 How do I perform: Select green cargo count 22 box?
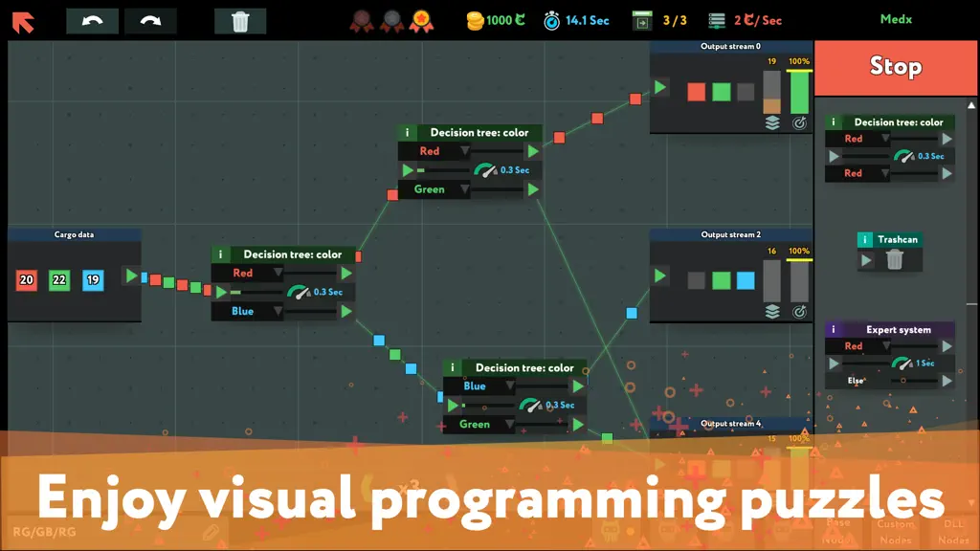coord(59,280)
